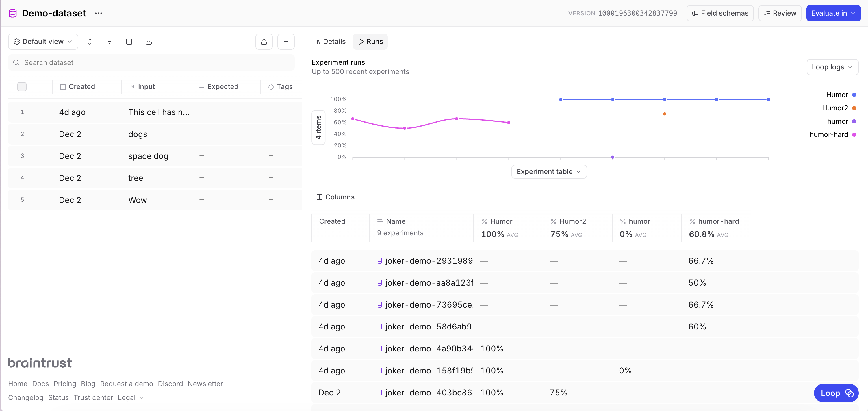Expand the Loop logs dropdown

(x=832, y=67)
